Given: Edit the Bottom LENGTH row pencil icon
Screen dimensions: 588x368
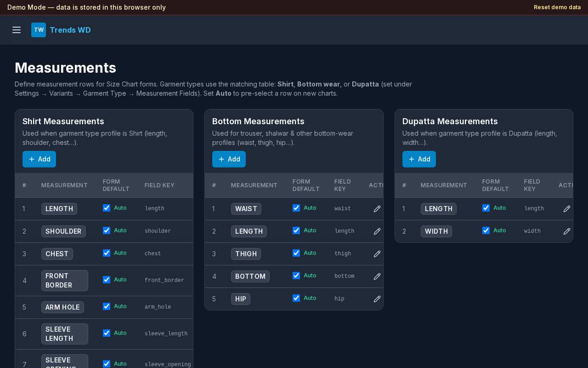Looking at the screenshot, I should click(377, 231).
